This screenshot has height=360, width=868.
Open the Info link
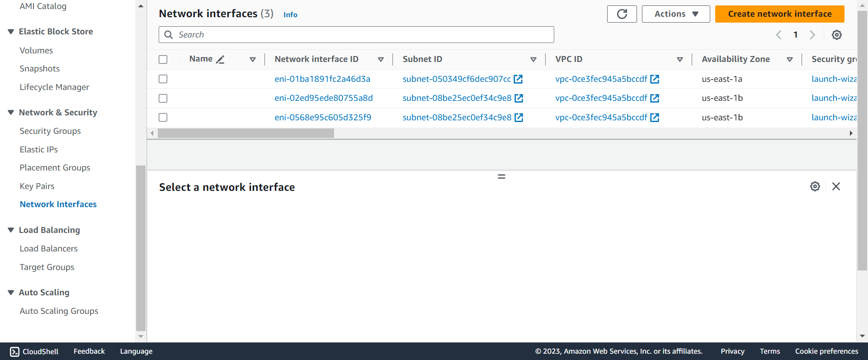(290, 15)
